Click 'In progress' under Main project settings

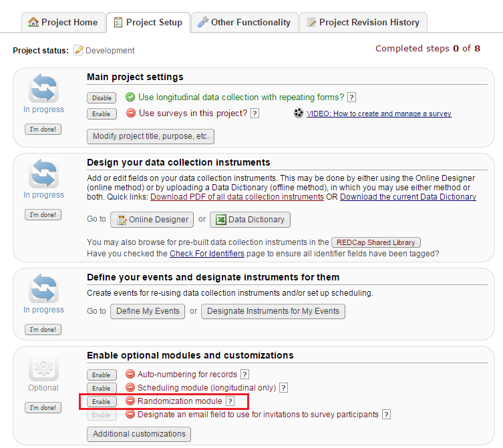43,109
